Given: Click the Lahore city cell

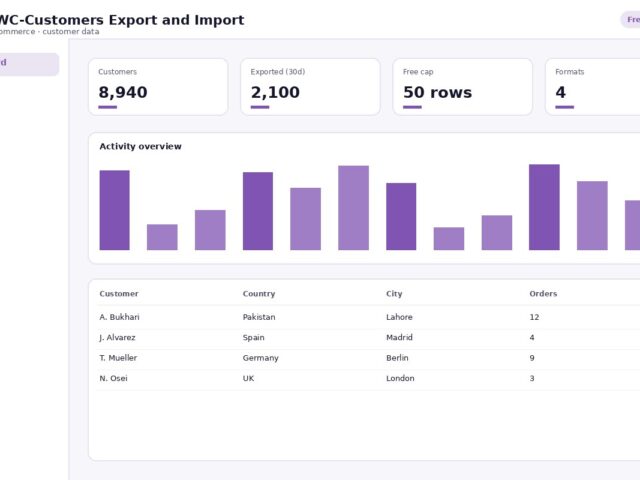Looking at the screenshot, I should [399, 317].
